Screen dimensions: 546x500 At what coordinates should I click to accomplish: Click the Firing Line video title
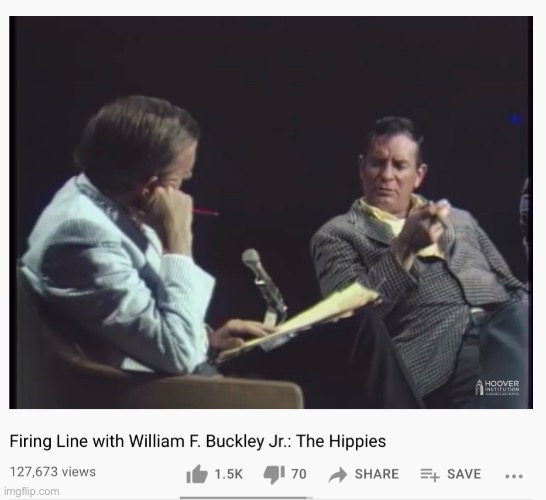[x=198, y=441]
